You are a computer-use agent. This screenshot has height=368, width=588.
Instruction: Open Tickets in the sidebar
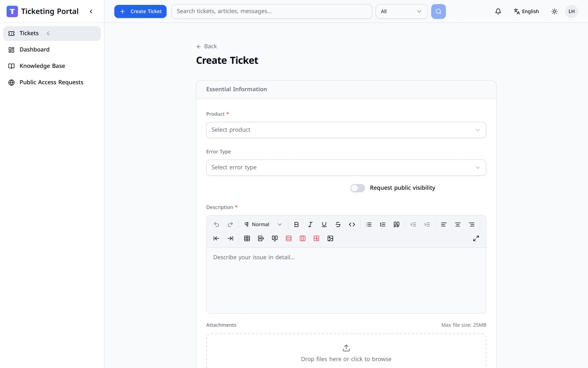52,33
